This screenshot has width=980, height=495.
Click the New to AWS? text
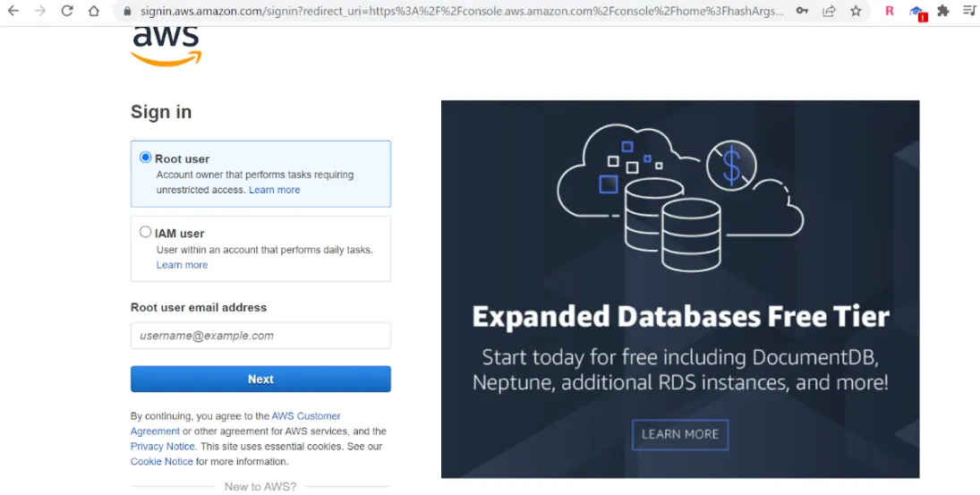260,486
